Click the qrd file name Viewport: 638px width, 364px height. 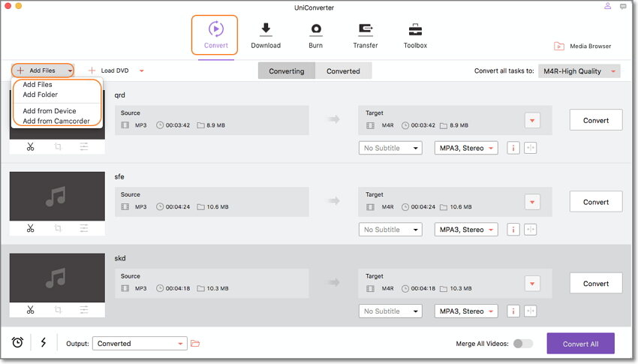[x=119, y=95]
